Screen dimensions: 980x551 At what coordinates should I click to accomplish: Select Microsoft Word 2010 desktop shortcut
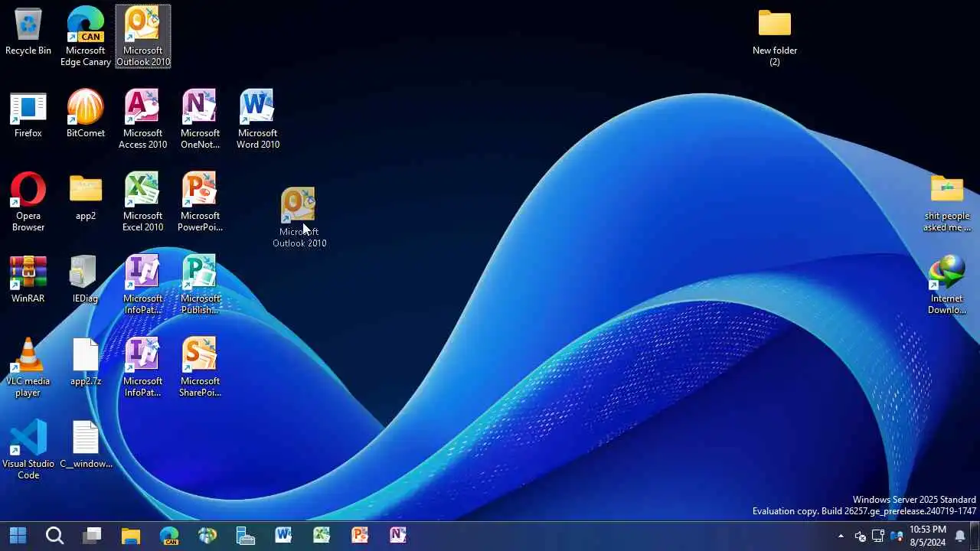click(x=258, y=119)
